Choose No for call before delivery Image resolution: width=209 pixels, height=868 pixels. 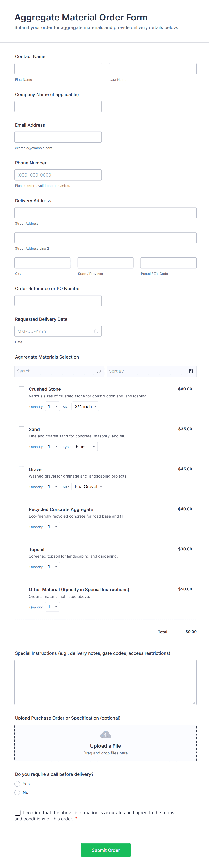(18, 792)
